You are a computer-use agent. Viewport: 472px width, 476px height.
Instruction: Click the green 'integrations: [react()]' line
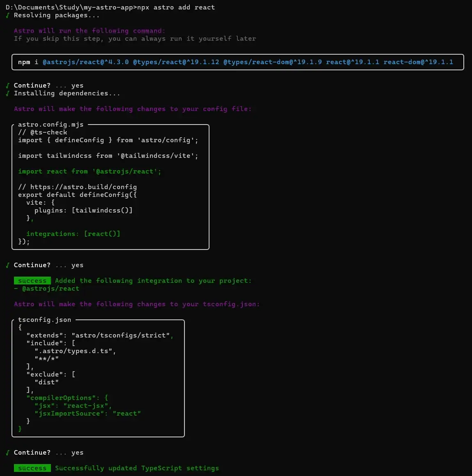coord(73,234)
